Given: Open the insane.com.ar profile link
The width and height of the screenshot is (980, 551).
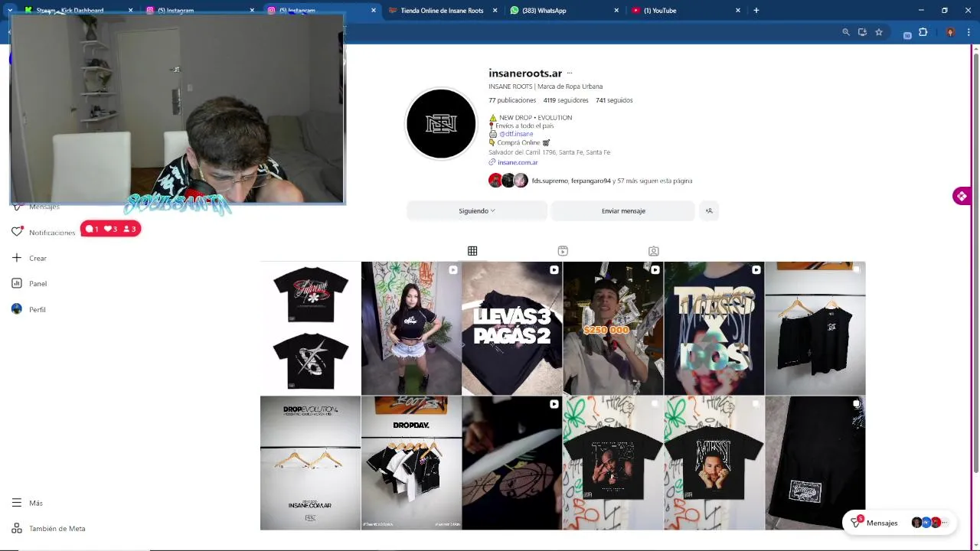Looking at the screenshot, I should (x=518, y=162).
